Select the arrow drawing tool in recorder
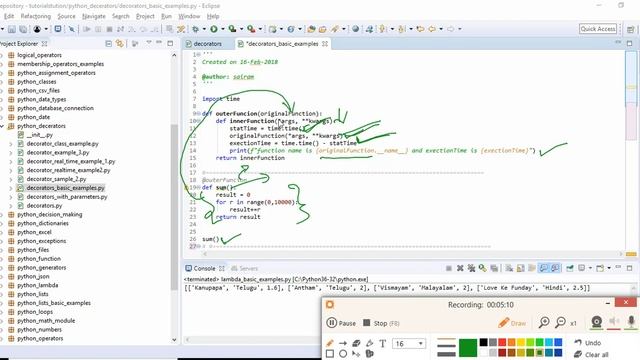The image size is (640, 360). pos(343,343)
